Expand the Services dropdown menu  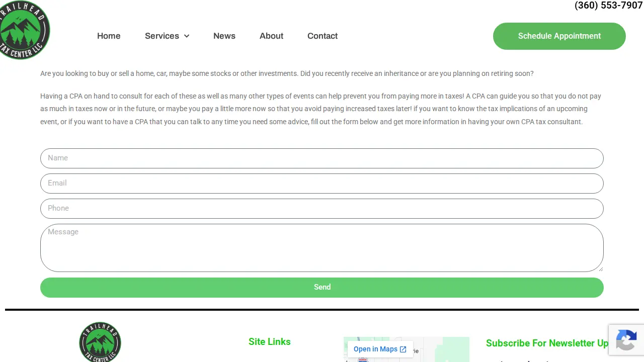point(167,36)
